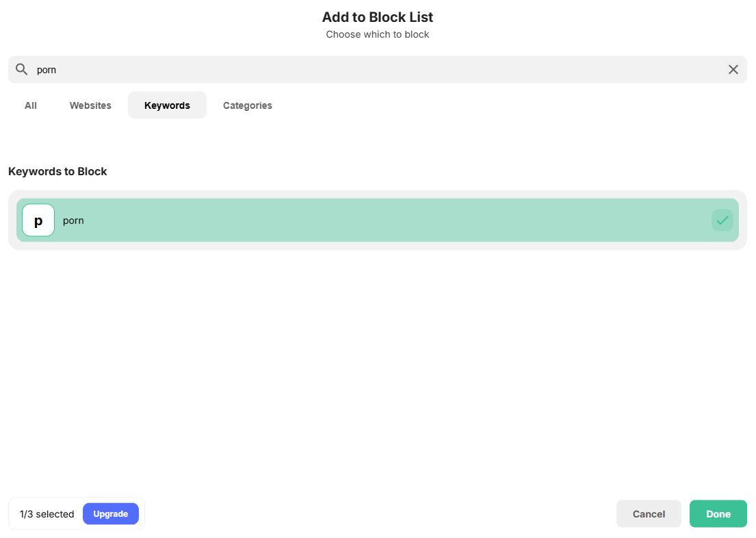The image size is (756, 538).
Task: Click the 'Keywords to Block' heading
Action: (57, 172)
